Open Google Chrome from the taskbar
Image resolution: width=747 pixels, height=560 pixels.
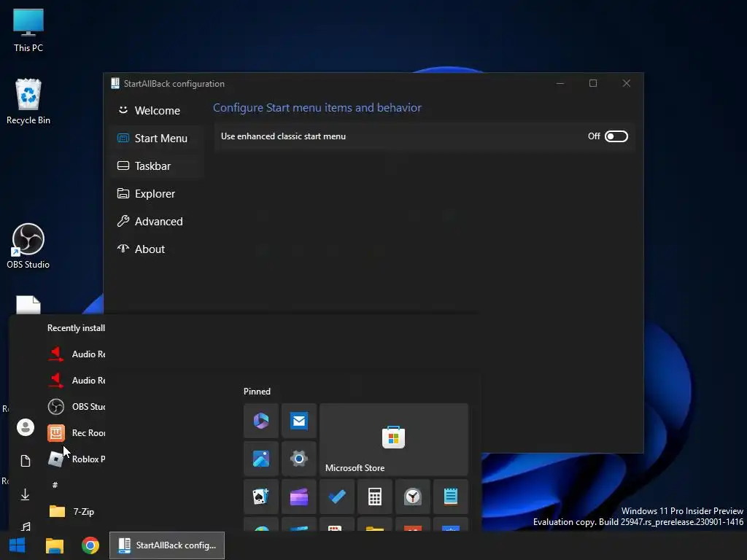pyautogui.click(x=90, y=545)
